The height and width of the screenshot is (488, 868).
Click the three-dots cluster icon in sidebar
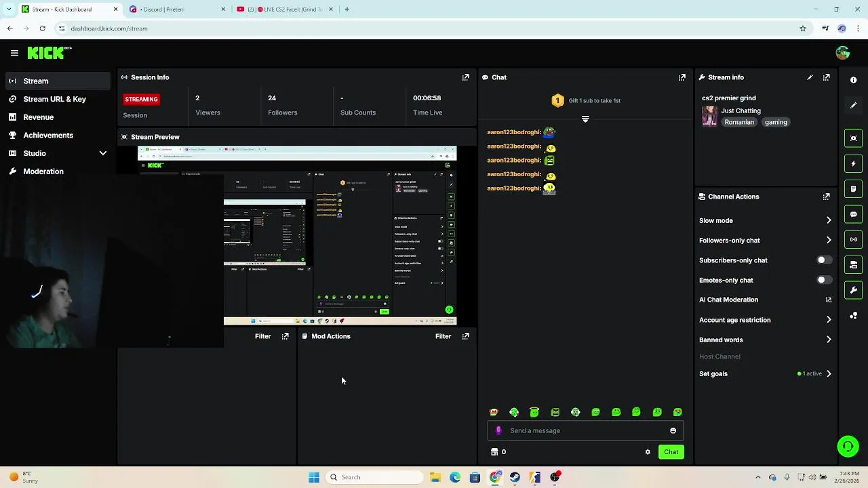(853, 316)
